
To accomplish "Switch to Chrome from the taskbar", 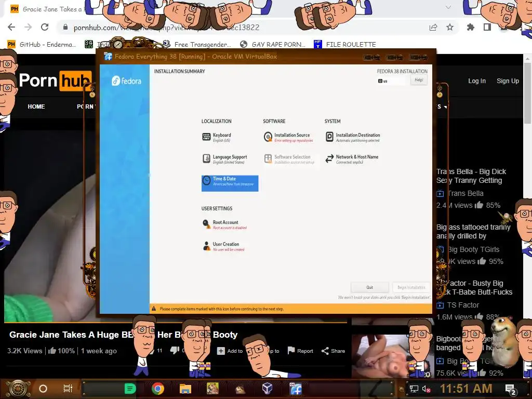I will [x=158, y=389].
